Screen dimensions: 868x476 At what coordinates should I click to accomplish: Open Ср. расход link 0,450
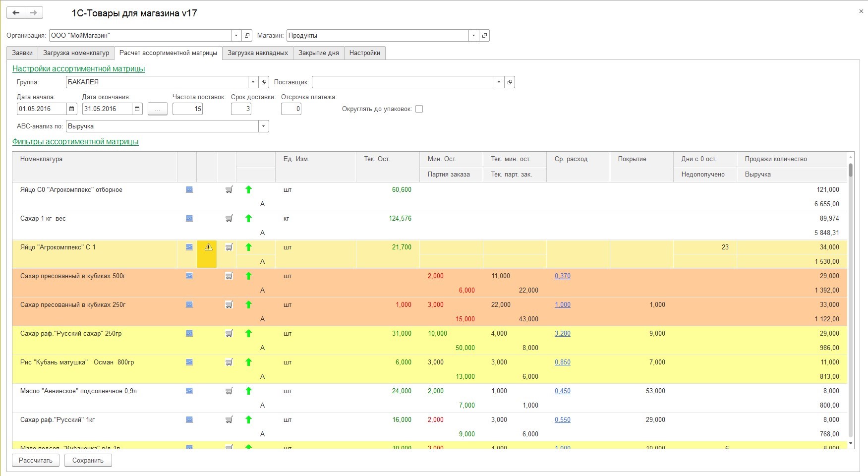[x=563, y=391]
